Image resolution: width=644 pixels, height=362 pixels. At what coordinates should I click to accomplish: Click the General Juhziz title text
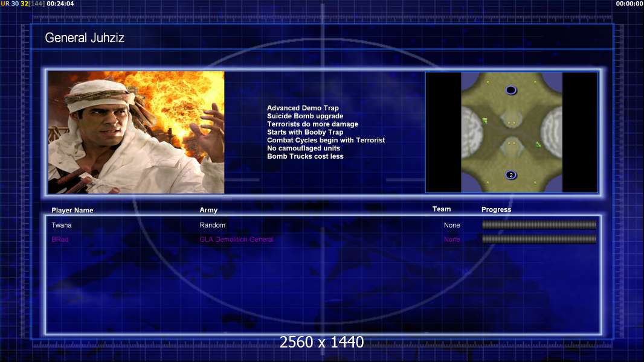[x=85, y=38]
